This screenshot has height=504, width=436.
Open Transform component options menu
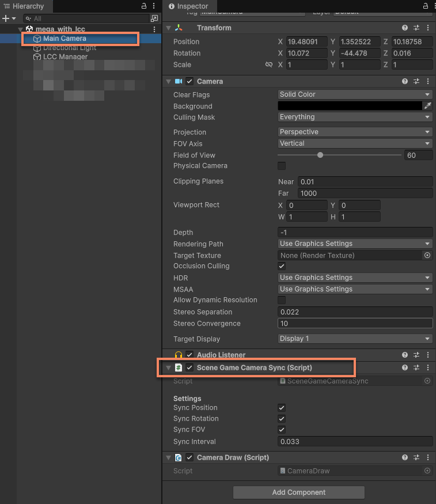[428, 28]
